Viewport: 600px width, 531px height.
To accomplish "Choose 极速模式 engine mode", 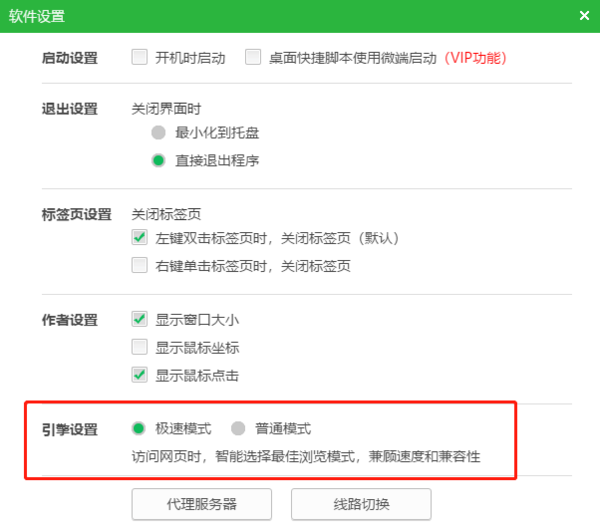I will tap(139, 429).
